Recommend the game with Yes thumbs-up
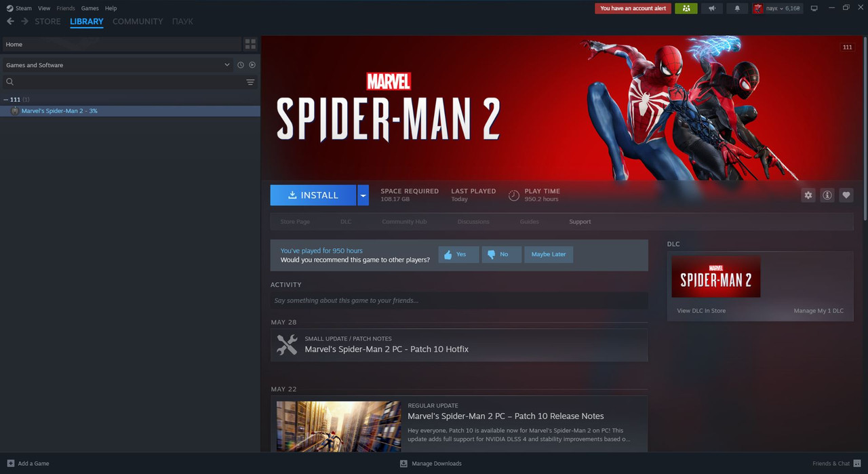This screenshot has width=868, height=474. coord(458,254)
